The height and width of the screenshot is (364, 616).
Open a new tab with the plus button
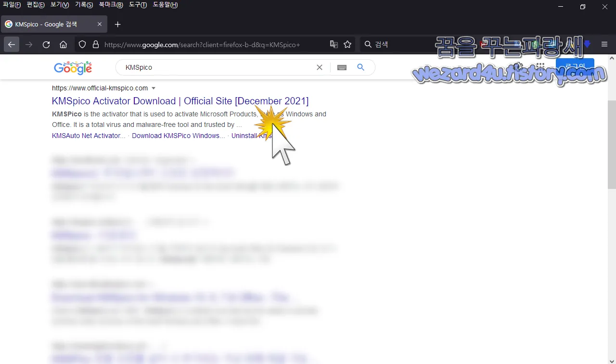click(x=118, y=24)
